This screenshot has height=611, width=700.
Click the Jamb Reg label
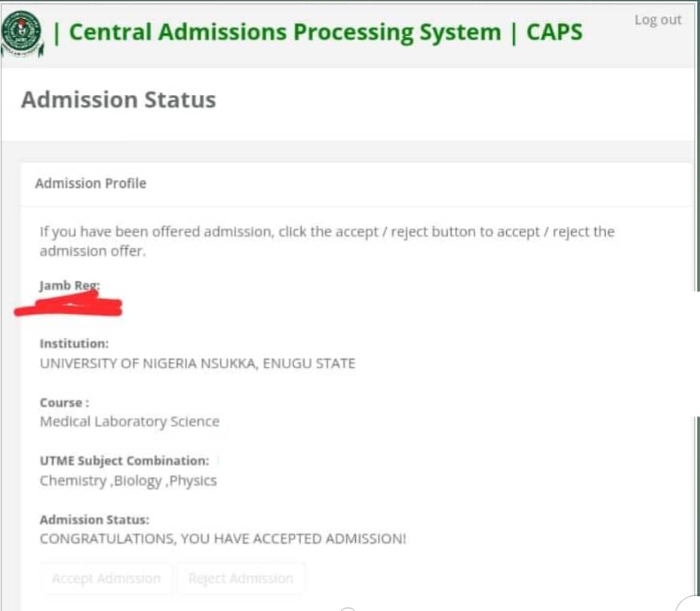(x=69, y=286)
